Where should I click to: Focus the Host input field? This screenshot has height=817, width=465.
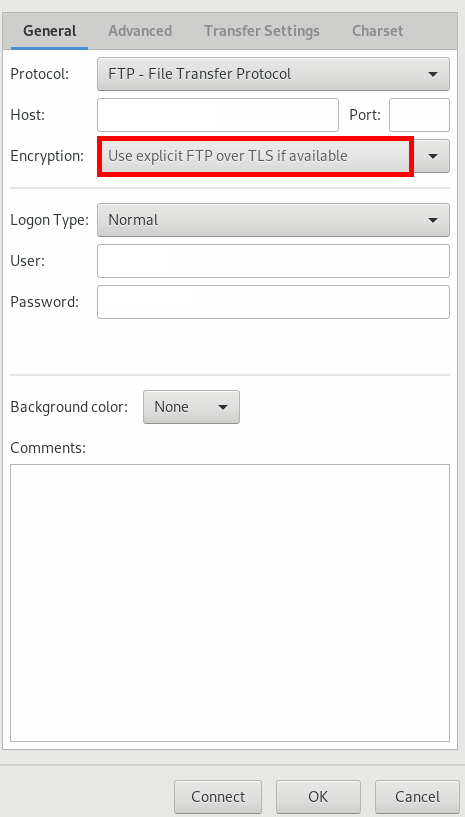[x=218, y=115]
